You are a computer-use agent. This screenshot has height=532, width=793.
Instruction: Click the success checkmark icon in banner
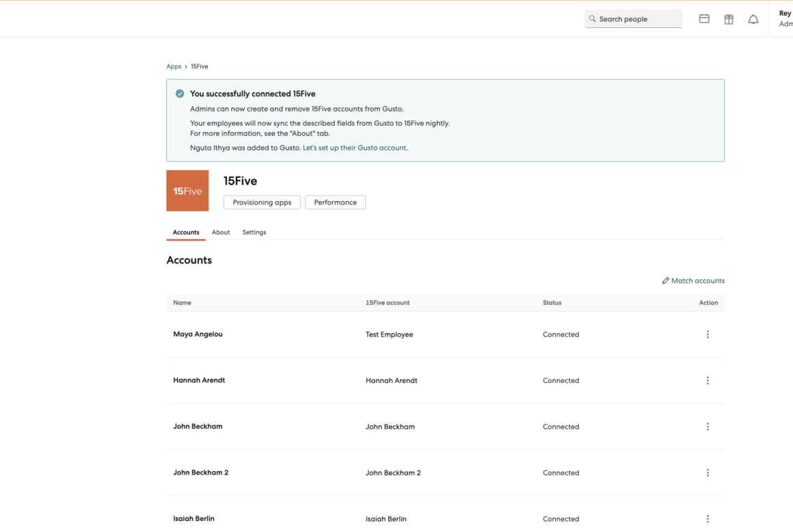180,94
